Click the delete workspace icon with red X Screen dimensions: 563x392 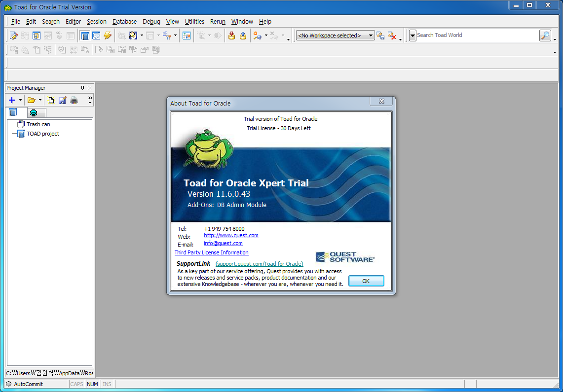(x=392, y=36)
